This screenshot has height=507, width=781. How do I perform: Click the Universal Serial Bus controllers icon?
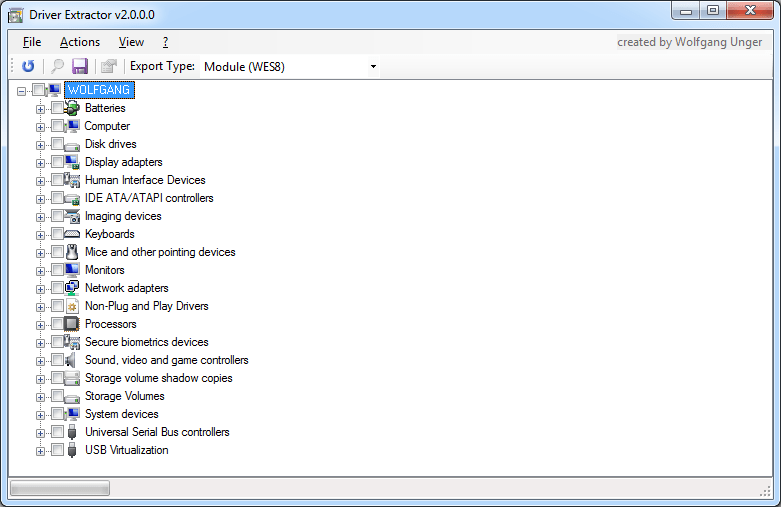(72, 432)
